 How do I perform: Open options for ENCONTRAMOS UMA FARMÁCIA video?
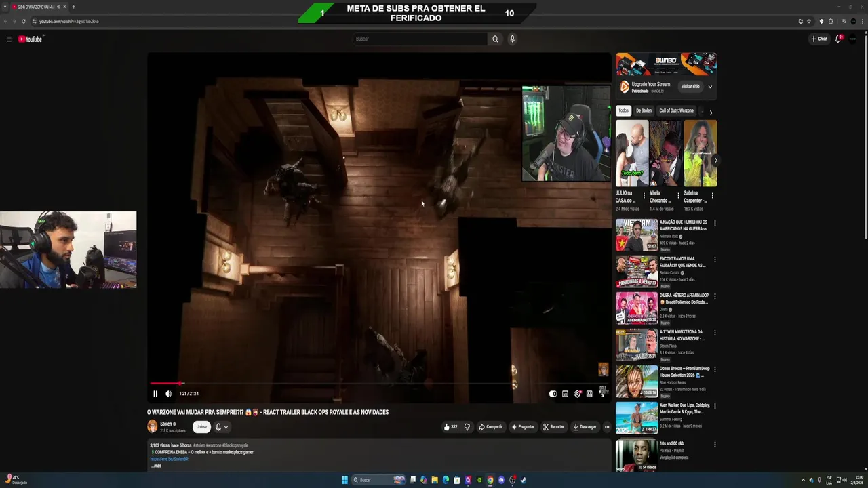pos(715,260)
